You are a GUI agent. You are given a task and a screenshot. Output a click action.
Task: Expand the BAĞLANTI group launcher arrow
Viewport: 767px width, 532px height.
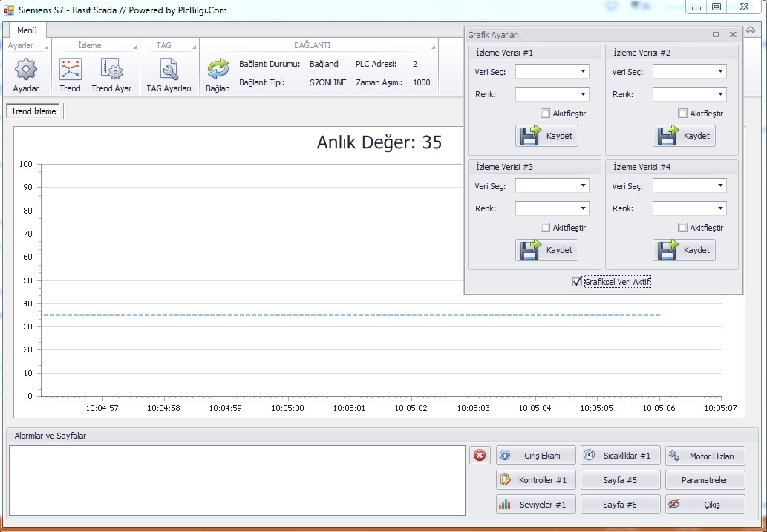(x=433, y=47)
